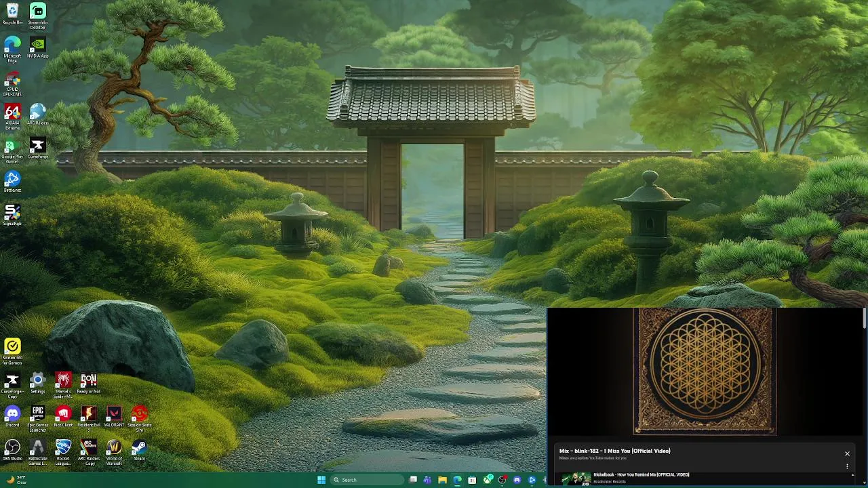
Task: Open File Explorer from the taskbar
Action: 442,480
